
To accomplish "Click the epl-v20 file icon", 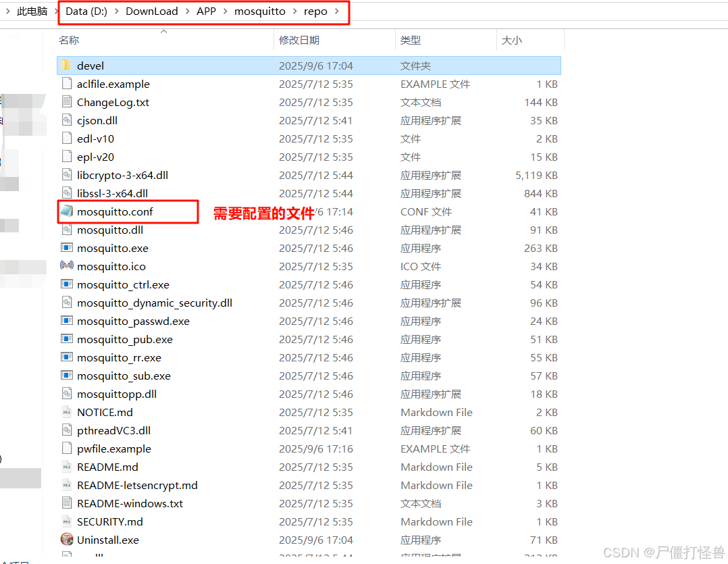I will [67, 157].
